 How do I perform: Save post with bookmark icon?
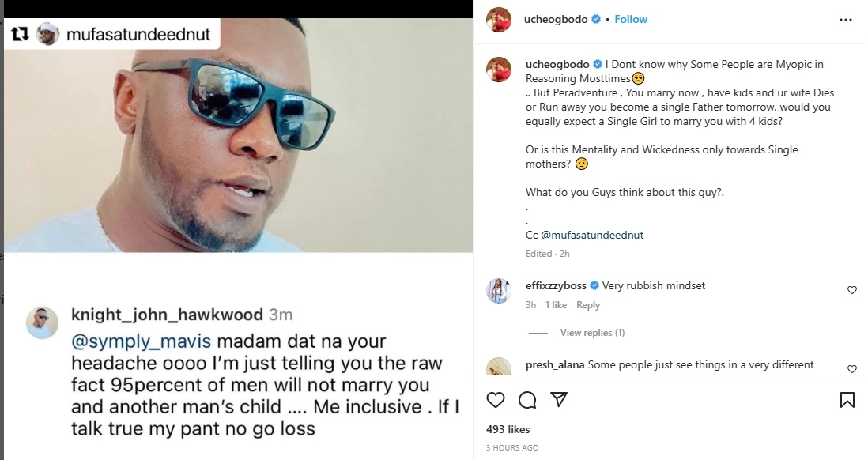click(x=847, y=400)
